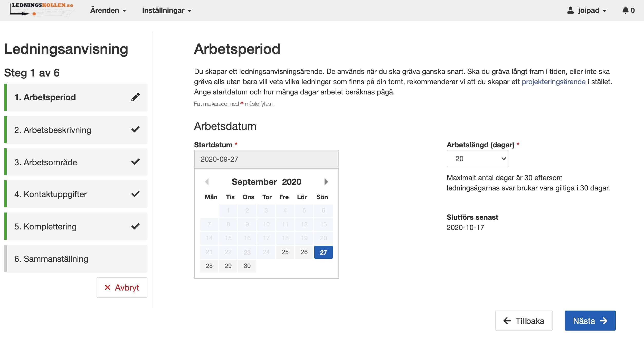Select step 5 Komplettering
Viewport: 644px width, 347px height.
click(45, 226)
